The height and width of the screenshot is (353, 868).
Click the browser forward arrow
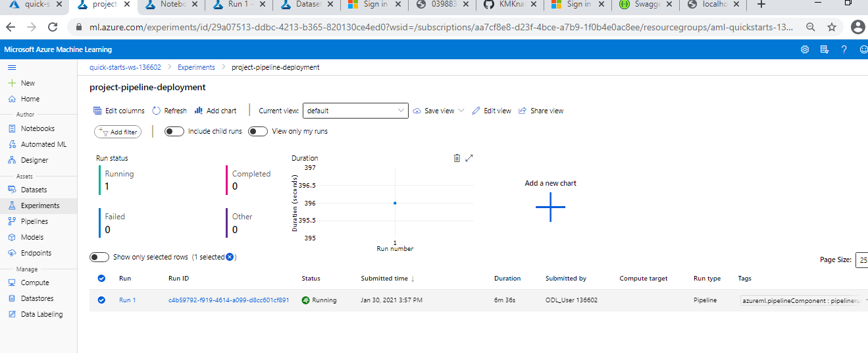coord(32,28)
